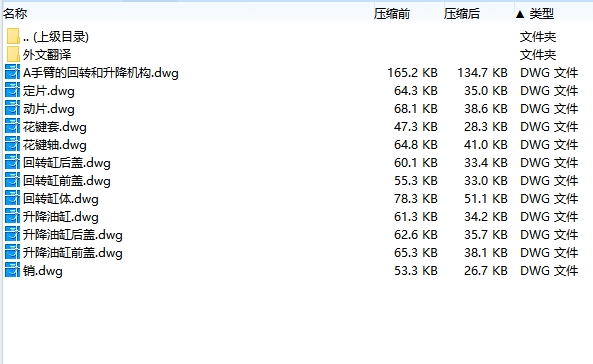Click the 47.3 KB size value

[x=416, y=126]
